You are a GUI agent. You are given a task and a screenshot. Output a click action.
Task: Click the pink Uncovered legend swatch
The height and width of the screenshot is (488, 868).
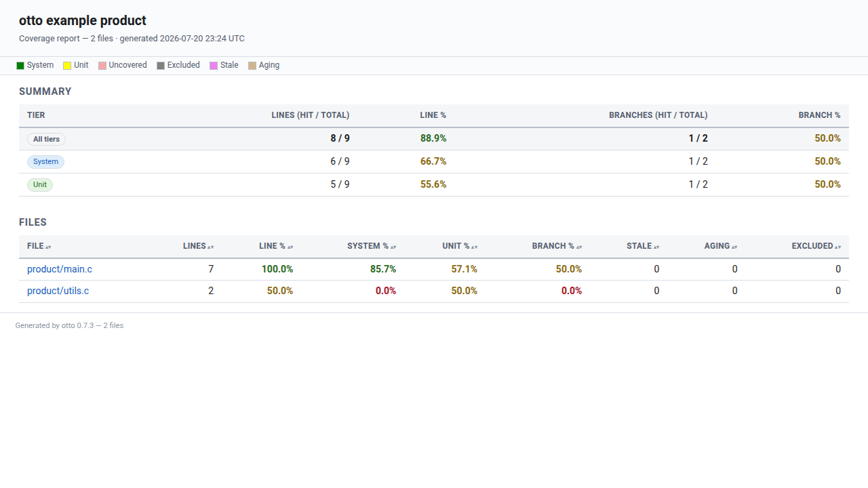[102, 66]
